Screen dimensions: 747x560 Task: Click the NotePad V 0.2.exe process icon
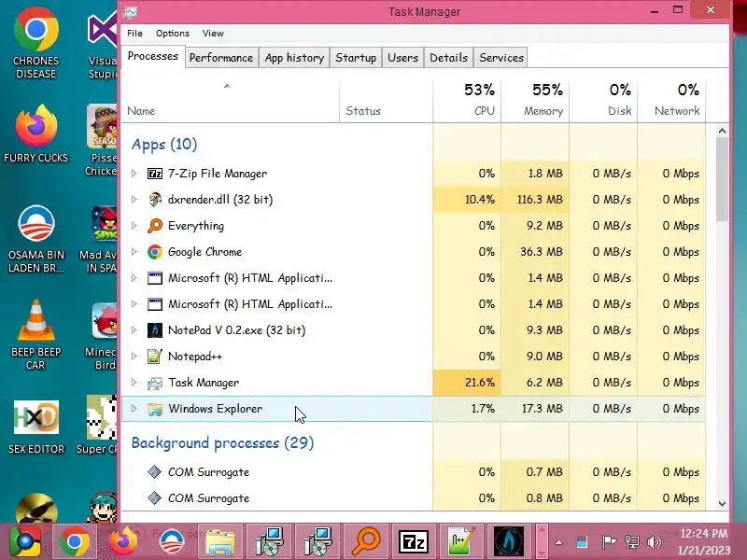(155, 330)
